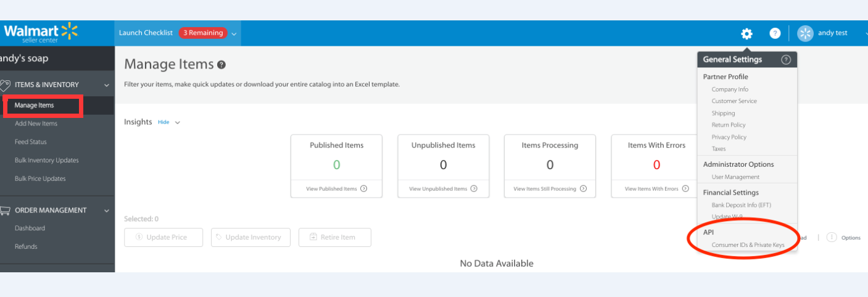Screen dimensions: 868x297
Task: Click the Items Processing count 0
Action: coord(550,165)
